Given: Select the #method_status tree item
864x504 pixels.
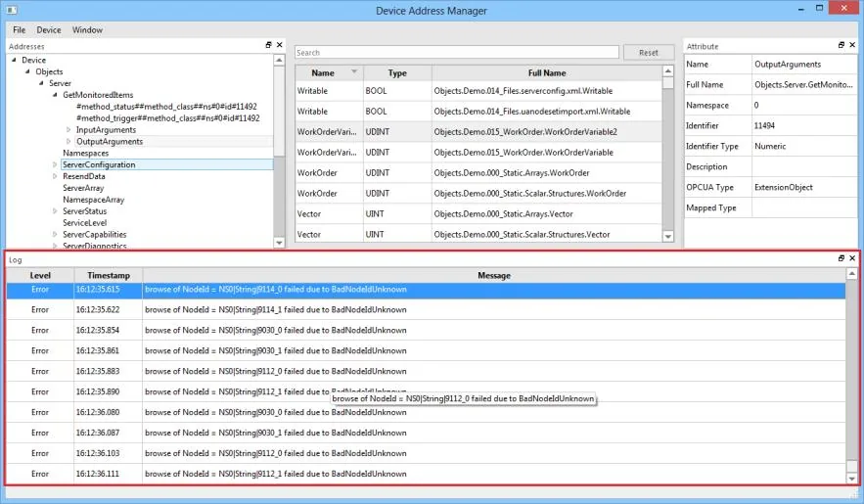Looking at the screenshot, I should coord(166,107).
